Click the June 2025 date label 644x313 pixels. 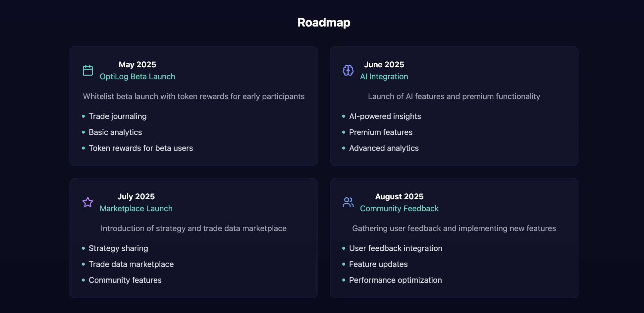[384, 65]
